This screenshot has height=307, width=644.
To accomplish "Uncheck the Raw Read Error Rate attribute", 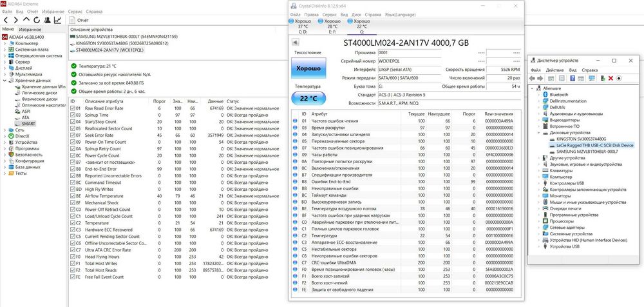I will (72, 108).
